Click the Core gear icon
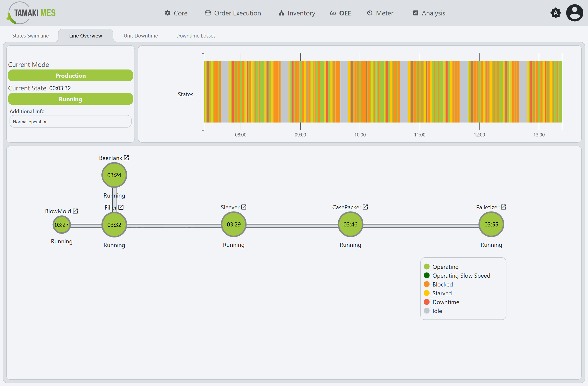This screenshot has width=588, height=386. tap(168, 13)
